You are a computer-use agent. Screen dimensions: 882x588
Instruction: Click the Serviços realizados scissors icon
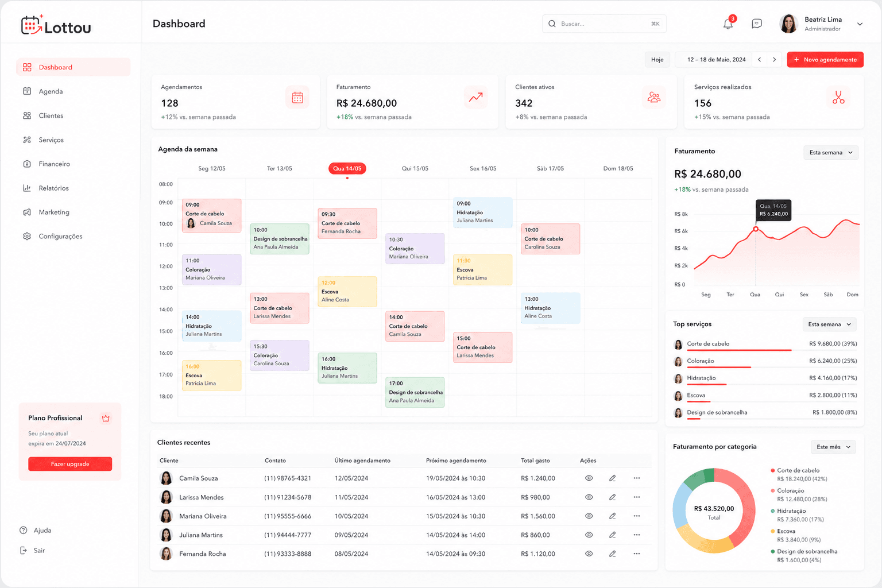click(838, 98)
